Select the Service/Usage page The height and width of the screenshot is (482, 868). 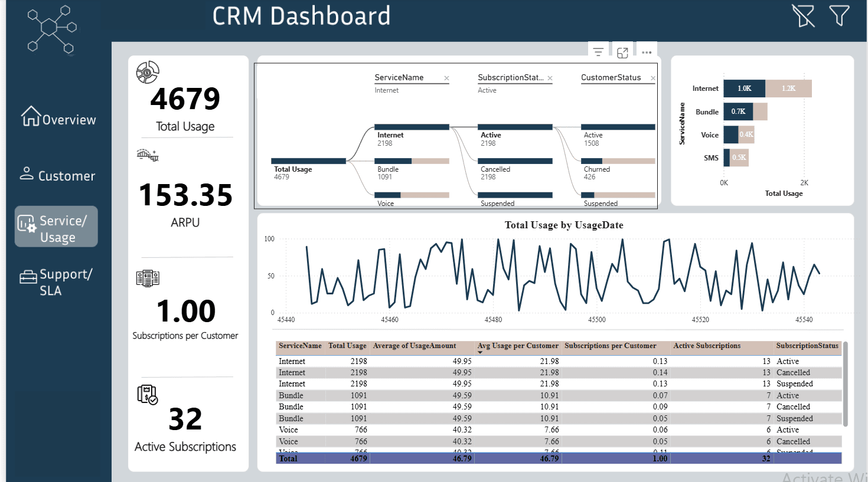pyautogui.click(x=56, y=227)
